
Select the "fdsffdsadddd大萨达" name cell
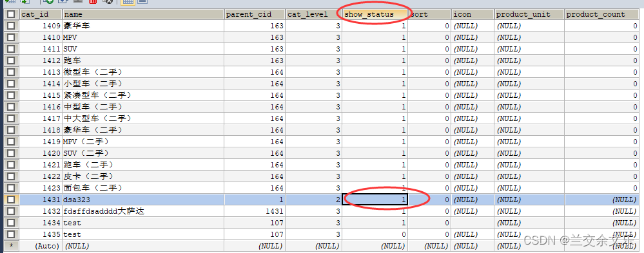(x=143, y=211)
